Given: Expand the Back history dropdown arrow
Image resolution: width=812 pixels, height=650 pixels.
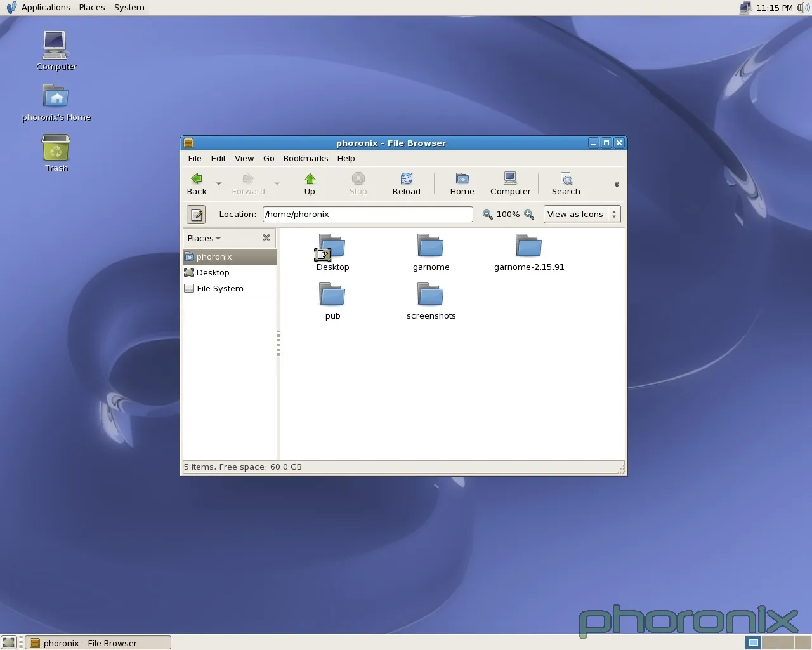Looking at the screenshot, I should [219, 183].
